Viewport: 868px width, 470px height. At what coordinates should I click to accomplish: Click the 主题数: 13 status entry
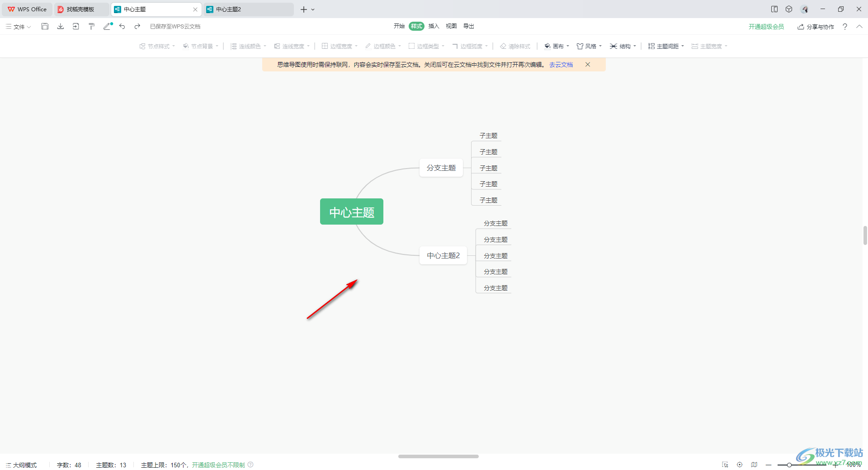click(x=111, y=465)
